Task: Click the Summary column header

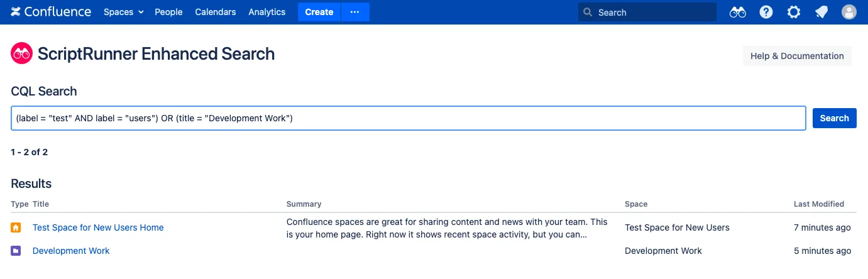Action: [304, 204]
